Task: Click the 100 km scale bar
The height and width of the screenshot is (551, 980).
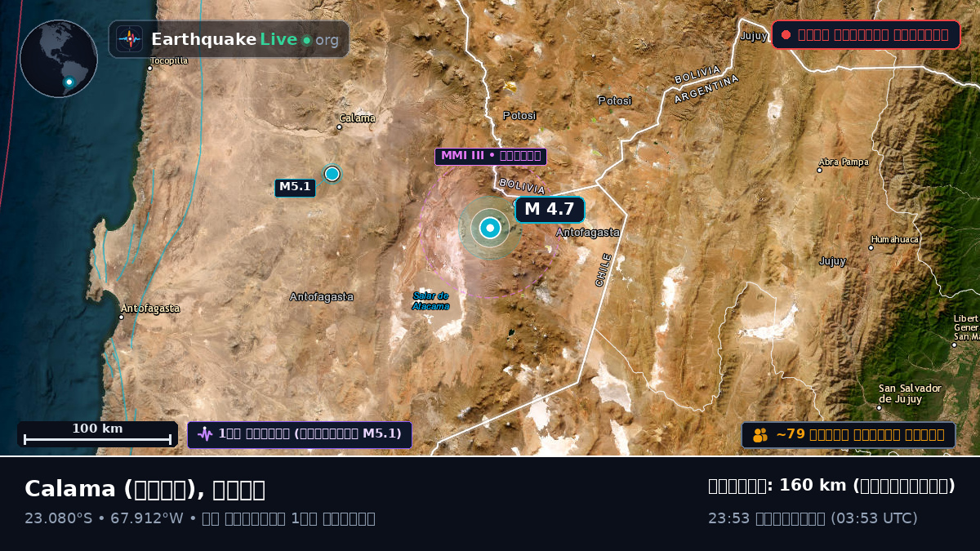Action: coord(97,434)
